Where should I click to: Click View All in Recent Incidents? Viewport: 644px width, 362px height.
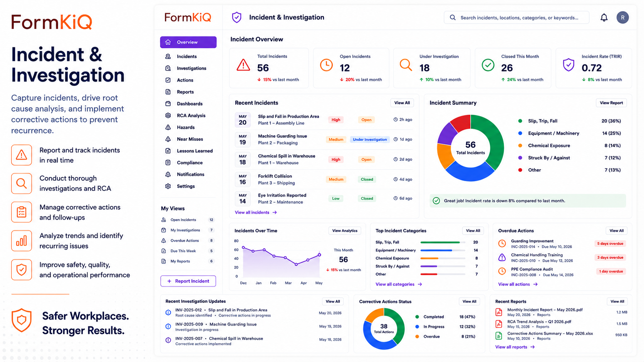[x=402, y=103]
